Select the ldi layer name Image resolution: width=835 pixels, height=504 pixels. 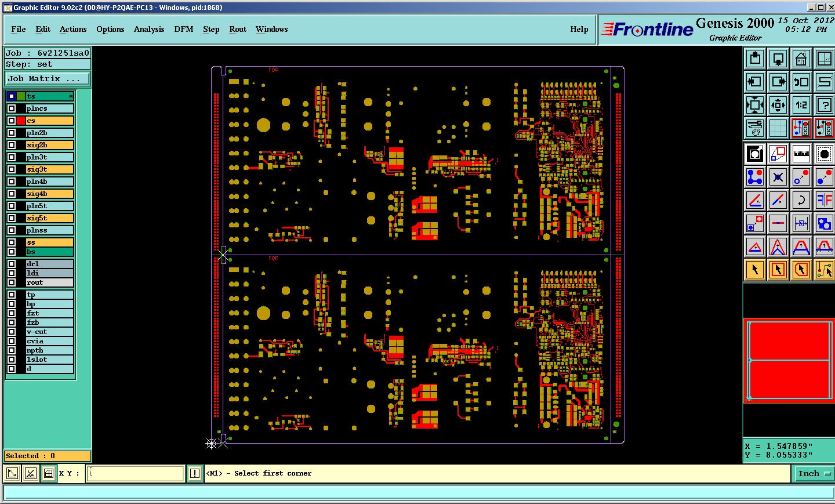(50, 273)
